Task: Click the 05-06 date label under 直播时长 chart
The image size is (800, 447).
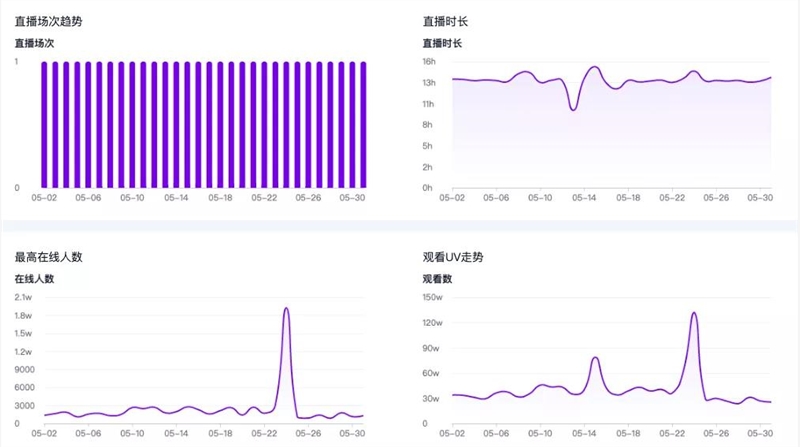Action: (x=496, y=198)
